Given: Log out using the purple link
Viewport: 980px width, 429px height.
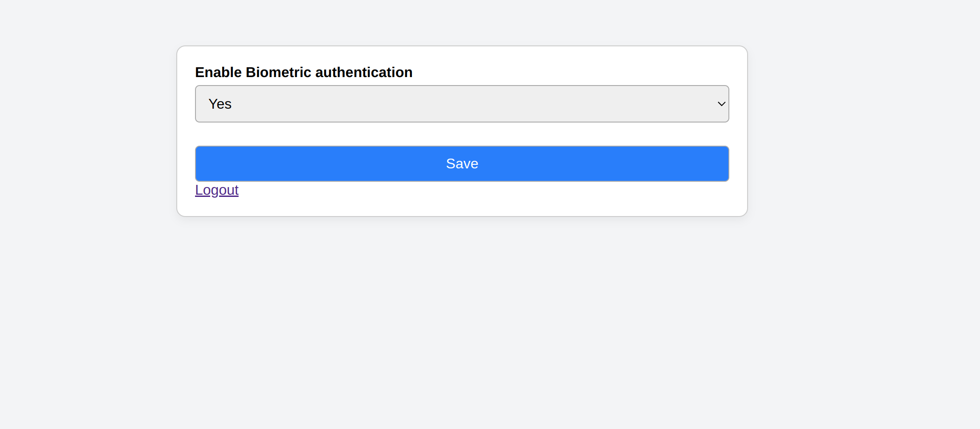Looking at the screenshot, I should click(x=217, y=190).
